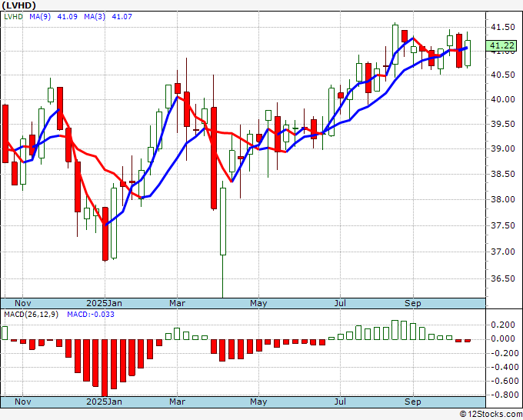Click the MA(9) legend label
Viewport: 523px width, 420px height.
40,16
